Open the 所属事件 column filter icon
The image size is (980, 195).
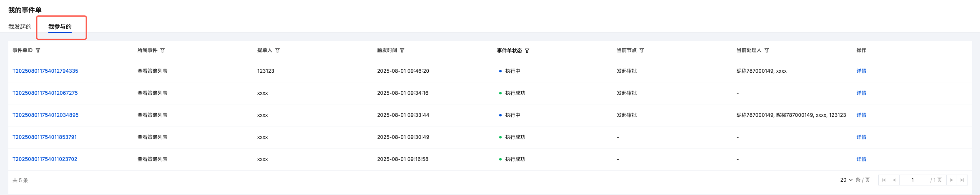point(162,50)
